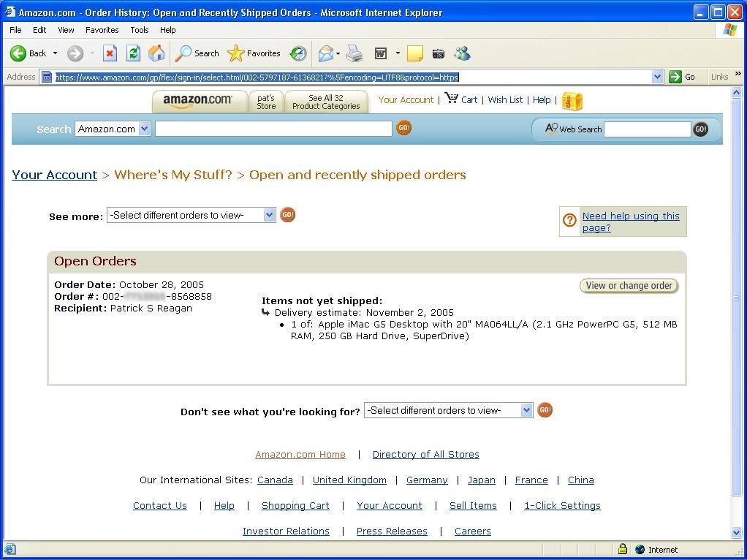Open the Search toolbar button
Screen dimensions: 747x560
point(197,53)
